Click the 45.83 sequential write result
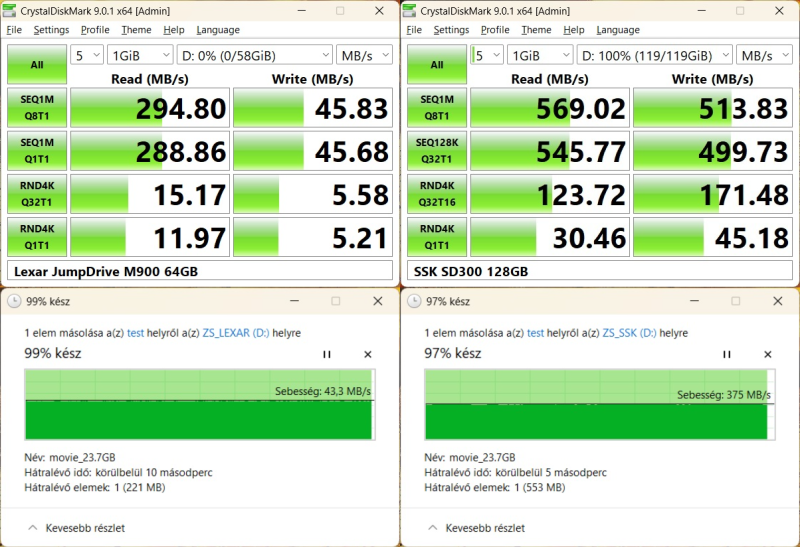800x547 pixels. (313, 108)
